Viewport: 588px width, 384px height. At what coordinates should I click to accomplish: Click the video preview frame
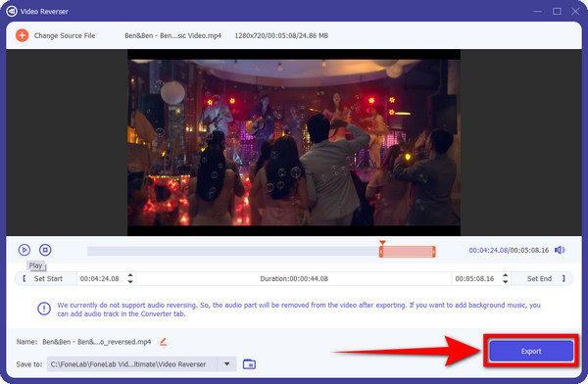click(x=294, y=142)
